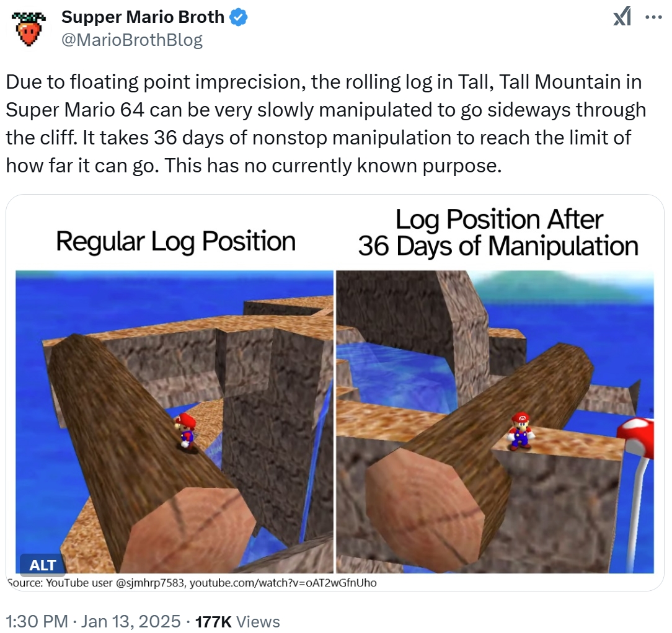This screenshot has height=633, width=672.
Task: Click the '36 Days of Manipulation' heading
Action: tap(498, 246)
